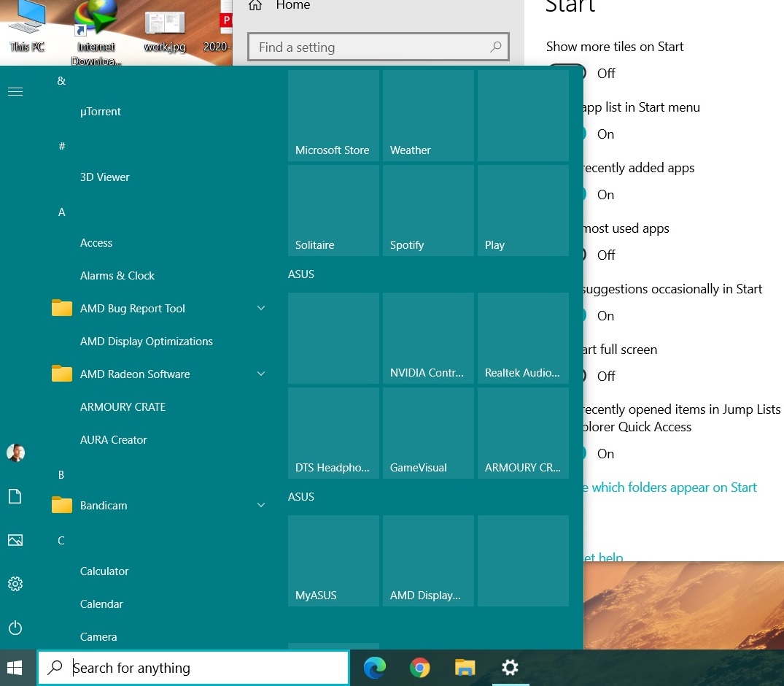Open the GameVisual tile

pos(429,433)
